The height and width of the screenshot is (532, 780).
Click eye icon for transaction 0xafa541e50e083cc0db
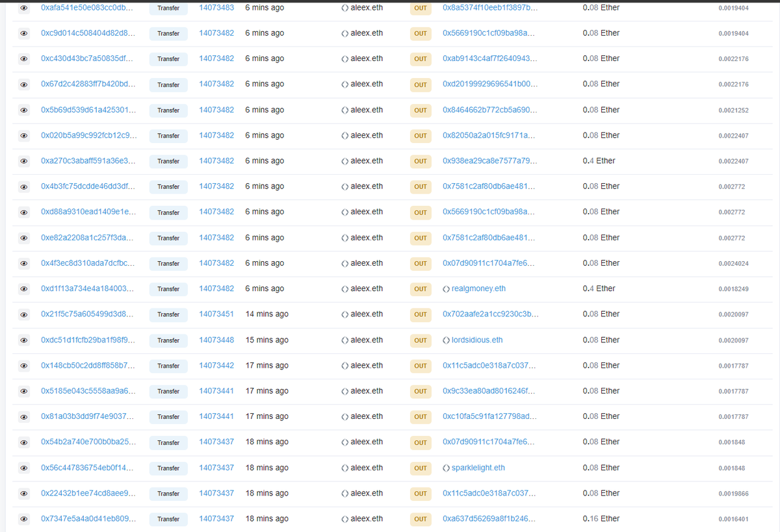pyautogui.click(x=24, y=8)
